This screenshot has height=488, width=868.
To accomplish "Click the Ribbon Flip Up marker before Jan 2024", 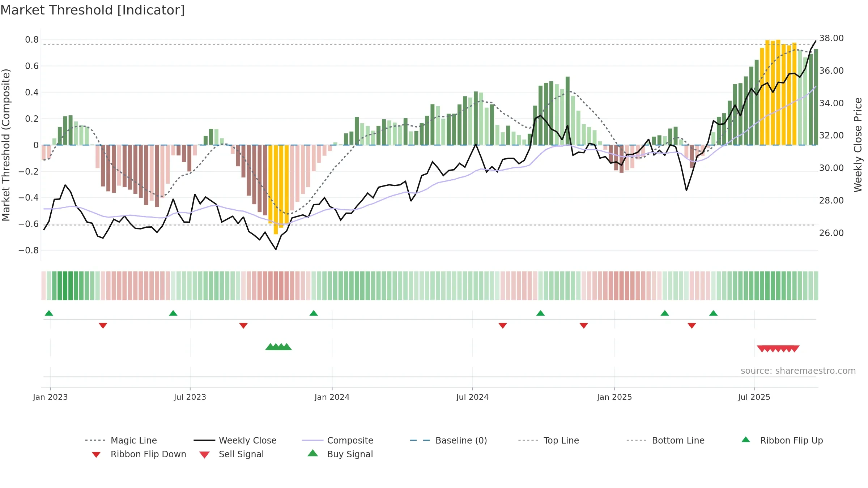I will 314,313.
